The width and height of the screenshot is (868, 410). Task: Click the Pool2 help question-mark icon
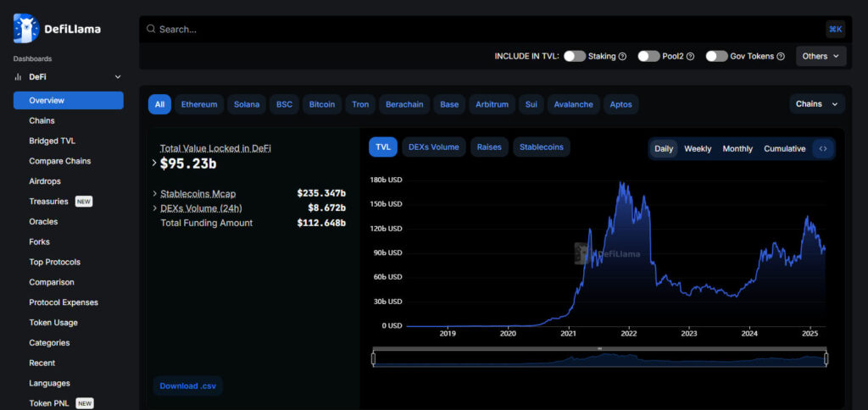[690, 57]
